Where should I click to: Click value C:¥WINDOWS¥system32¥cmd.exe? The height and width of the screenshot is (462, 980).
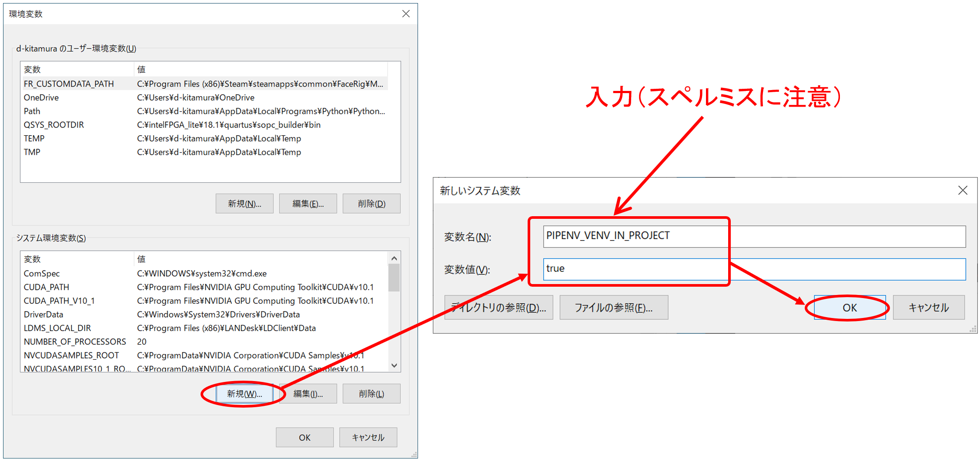coord(202,274)
